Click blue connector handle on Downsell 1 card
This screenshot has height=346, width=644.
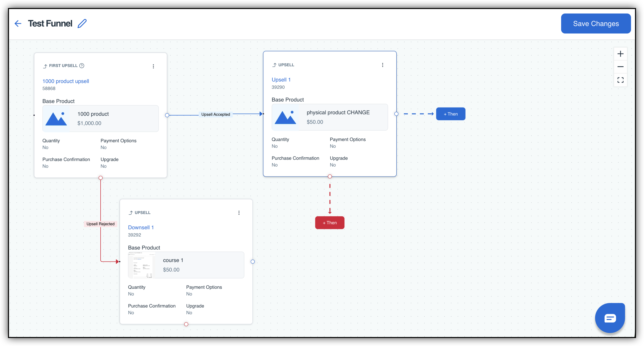click(253, 262)
